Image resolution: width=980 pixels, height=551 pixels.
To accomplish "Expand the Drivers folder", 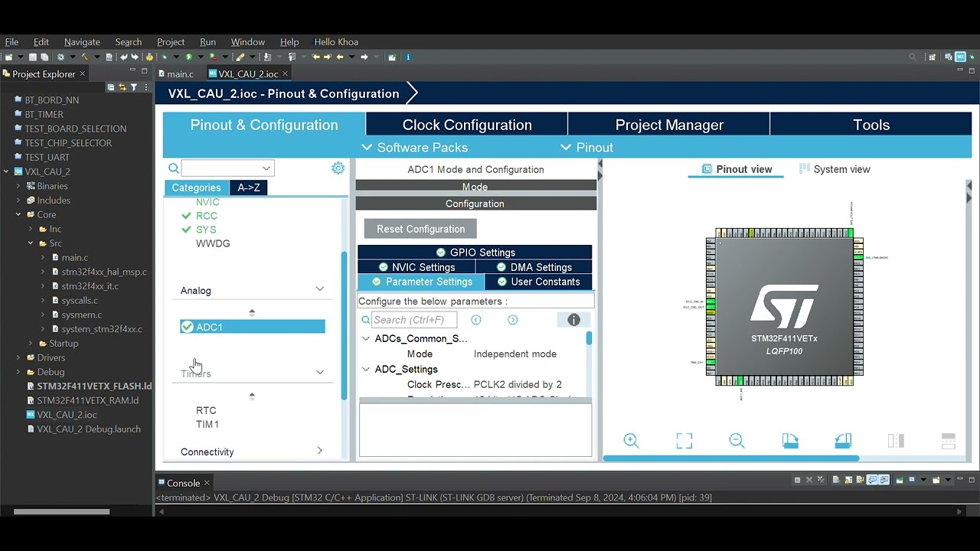I will pyautogui.click(x=18, y=357).
